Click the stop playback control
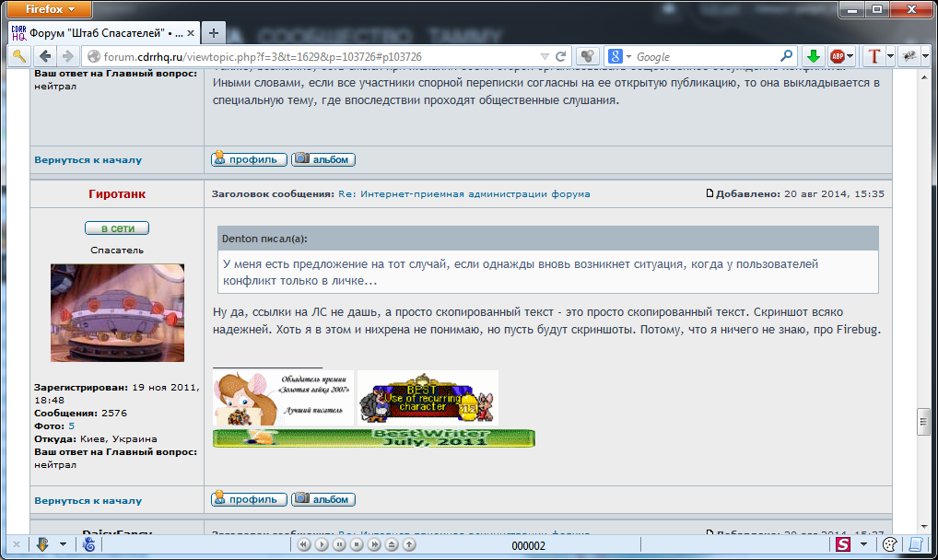Viewport: 938px width, 560px height. 357,544
